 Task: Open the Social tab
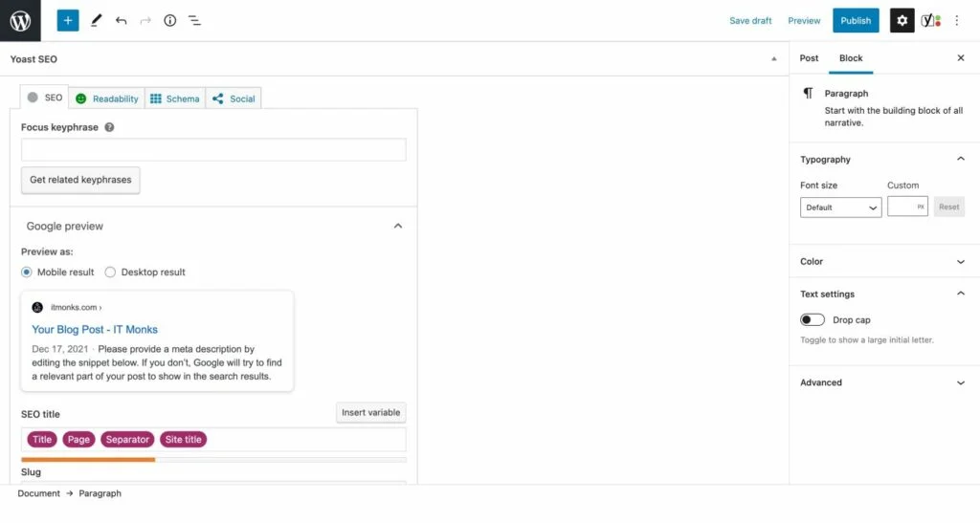coord(234,98)
